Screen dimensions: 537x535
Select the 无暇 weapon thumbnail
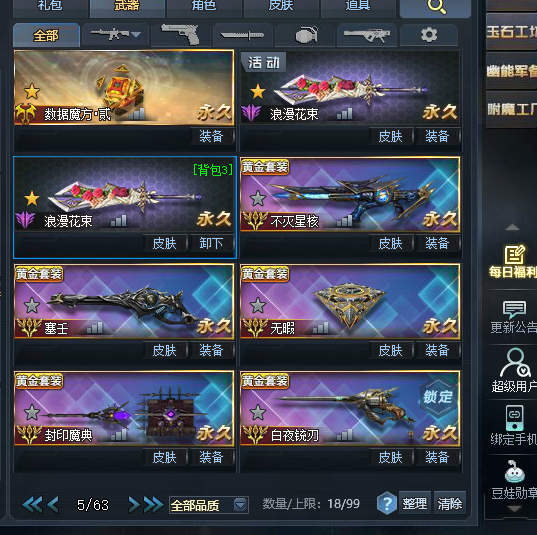pos(350,302)
